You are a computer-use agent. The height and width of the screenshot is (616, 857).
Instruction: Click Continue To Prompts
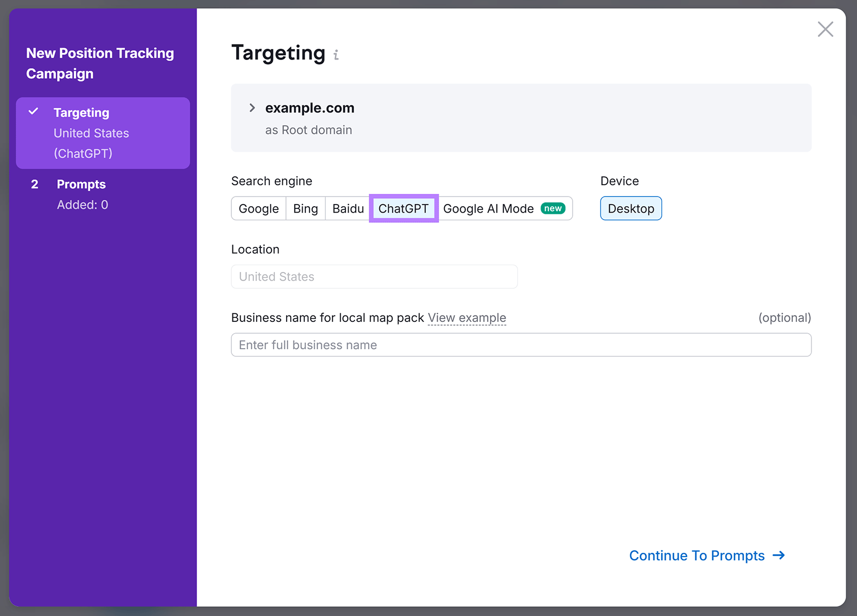[696, 555]
